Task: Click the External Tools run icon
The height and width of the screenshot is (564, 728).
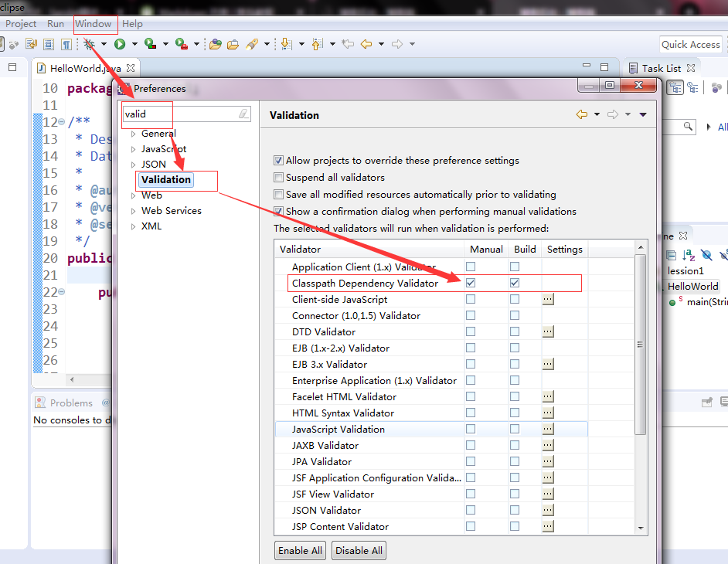Action: pos(181,43)
